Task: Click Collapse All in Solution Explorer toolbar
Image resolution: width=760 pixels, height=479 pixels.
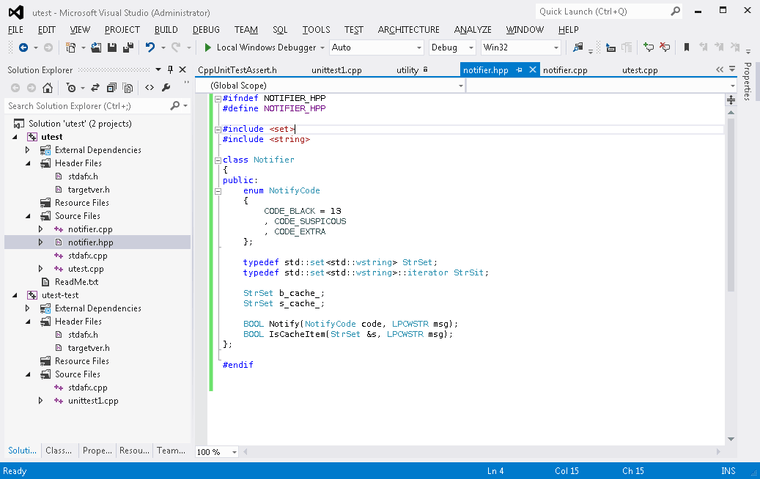Action: tap(114, 87)
